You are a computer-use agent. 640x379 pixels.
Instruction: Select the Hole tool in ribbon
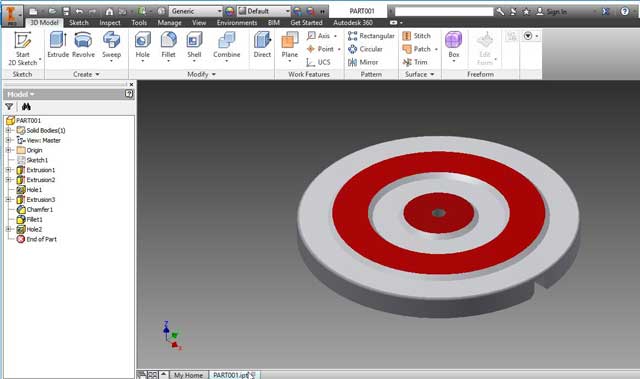pos(142,46)
